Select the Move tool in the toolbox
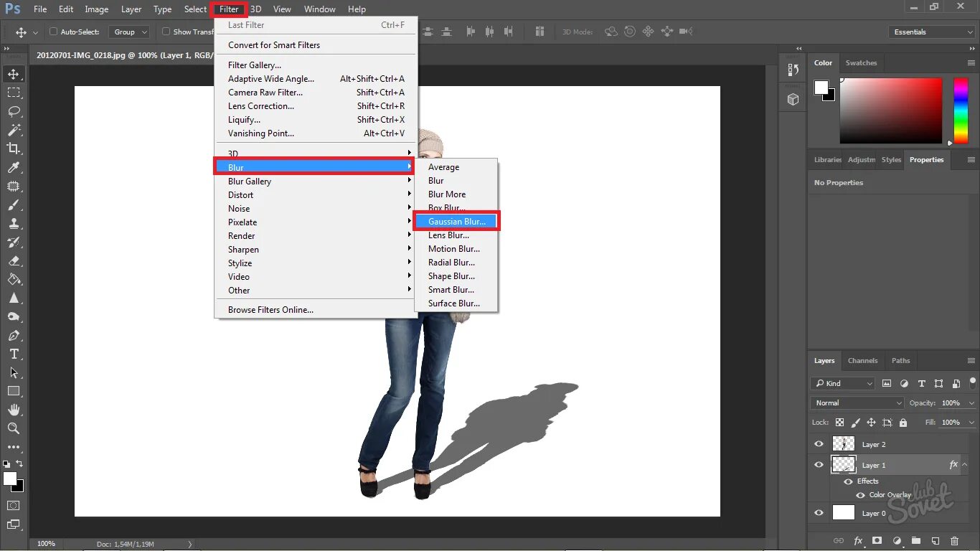980x551 pixels. pos(14,74)
